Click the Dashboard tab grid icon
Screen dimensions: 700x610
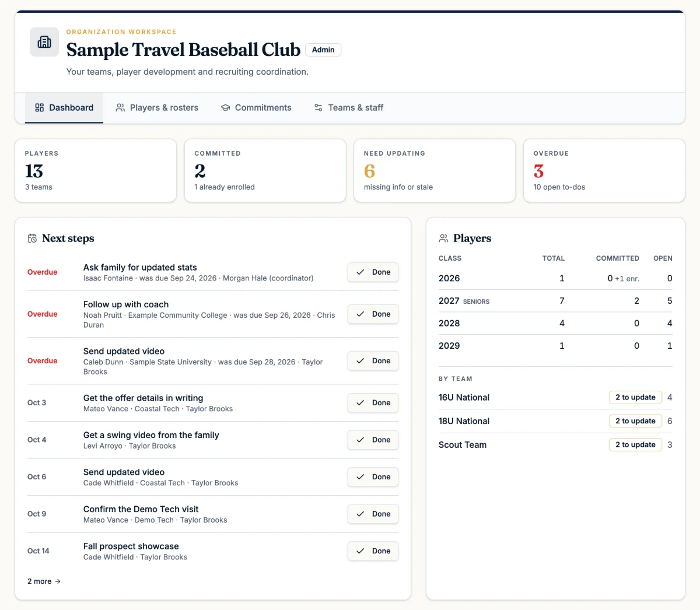pyautogui.click(x=40, y=107)
